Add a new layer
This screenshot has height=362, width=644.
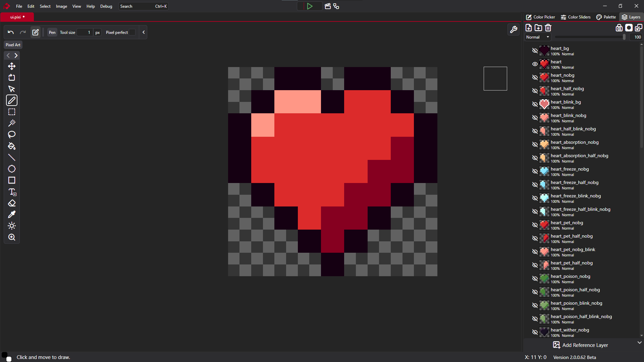[x=529, y=28]
